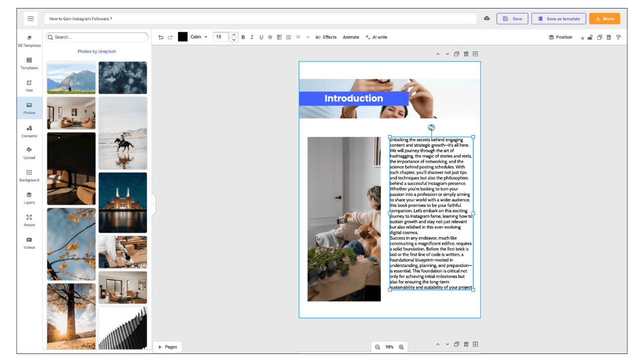Click the cloud sync status icon
Screen dimensions: 644x362
(487, 19)
